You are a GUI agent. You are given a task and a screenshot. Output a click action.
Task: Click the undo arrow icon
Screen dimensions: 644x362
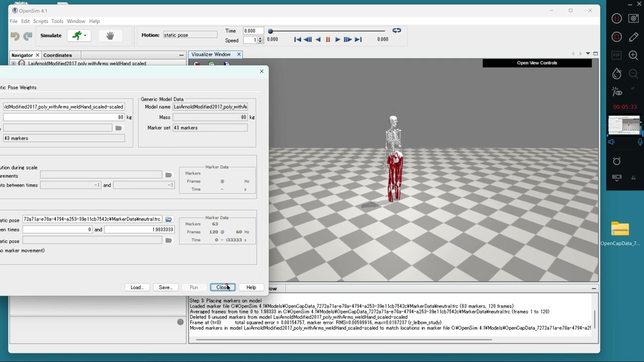15,36
